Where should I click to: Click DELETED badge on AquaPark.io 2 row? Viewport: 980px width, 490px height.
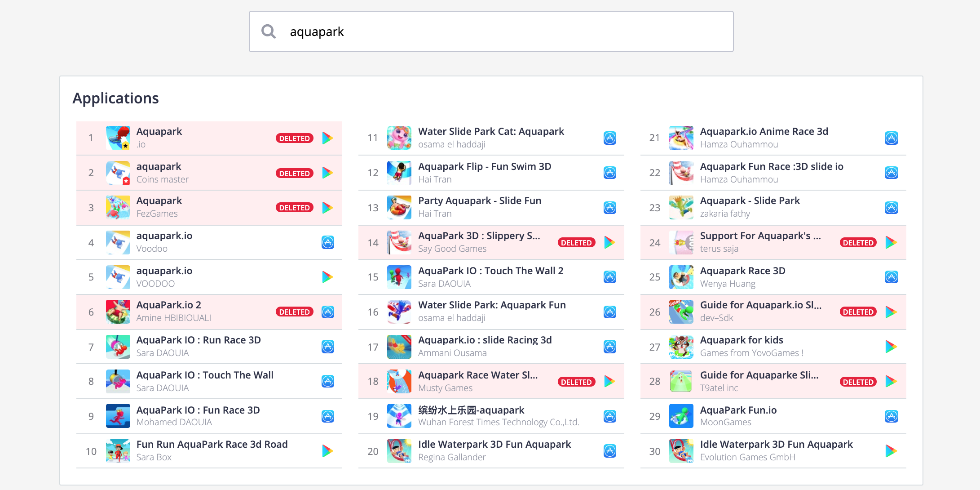295,312
